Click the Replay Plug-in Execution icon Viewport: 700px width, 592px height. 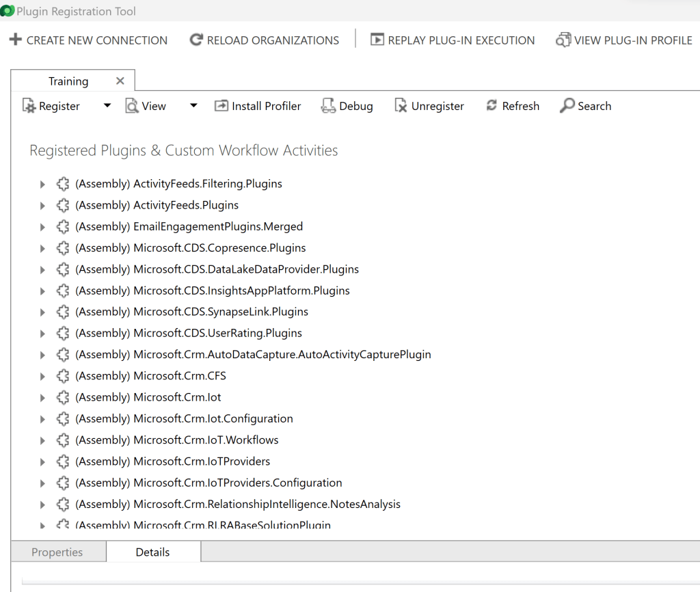coord(377,40)
